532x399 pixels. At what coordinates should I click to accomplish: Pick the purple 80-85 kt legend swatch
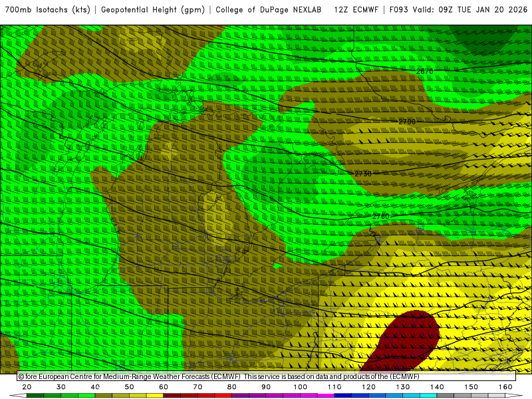tap(240, 396)
